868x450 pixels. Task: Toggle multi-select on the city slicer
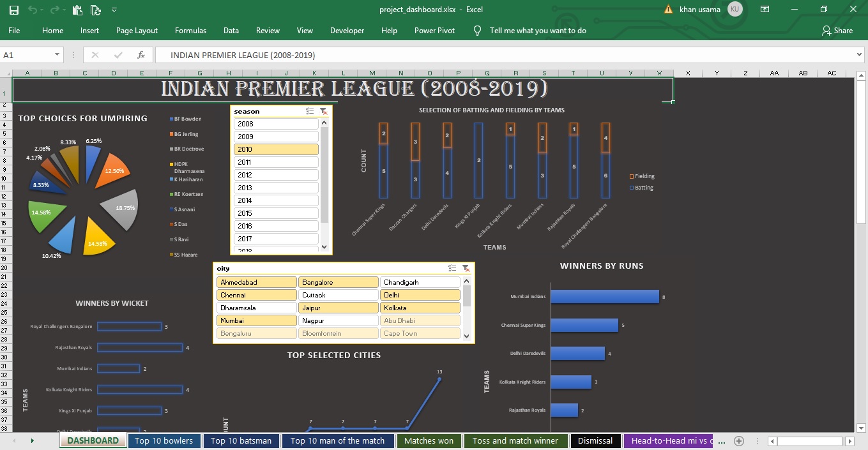click(452, 269)
